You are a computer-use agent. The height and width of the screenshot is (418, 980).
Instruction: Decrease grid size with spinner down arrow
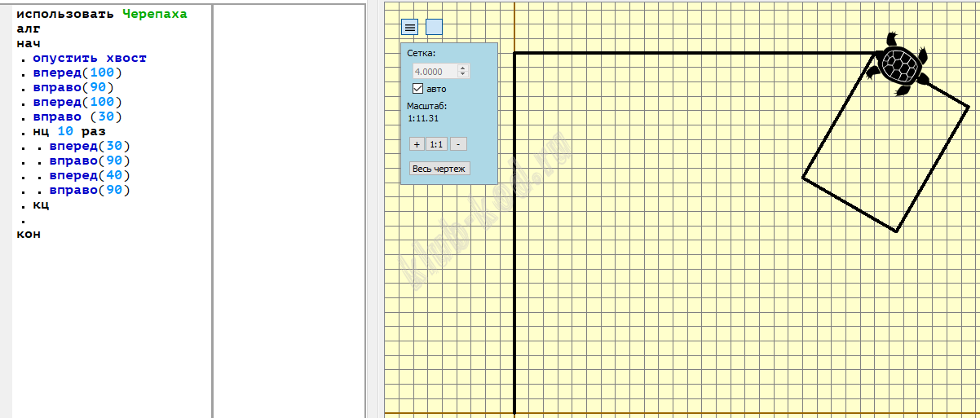click(x=464, y=74)
